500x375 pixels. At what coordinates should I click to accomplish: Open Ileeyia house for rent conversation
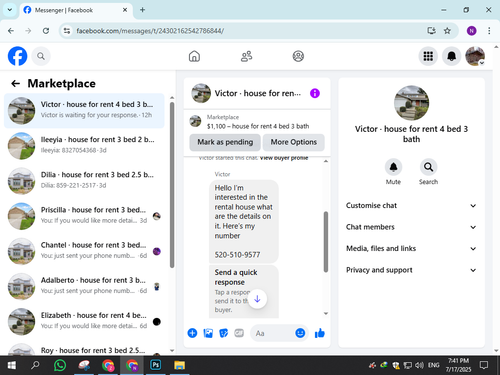coord(84,146)
